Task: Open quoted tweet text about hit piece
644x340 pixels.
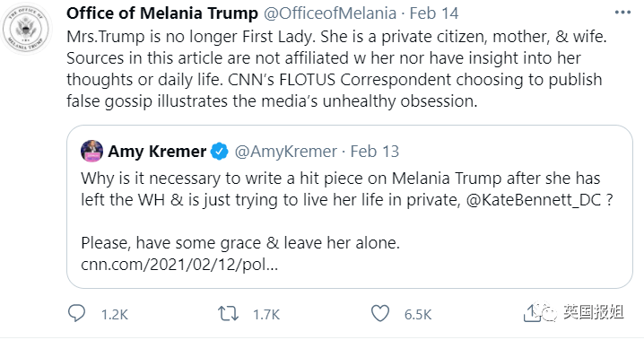Action: tap(347, 189)
